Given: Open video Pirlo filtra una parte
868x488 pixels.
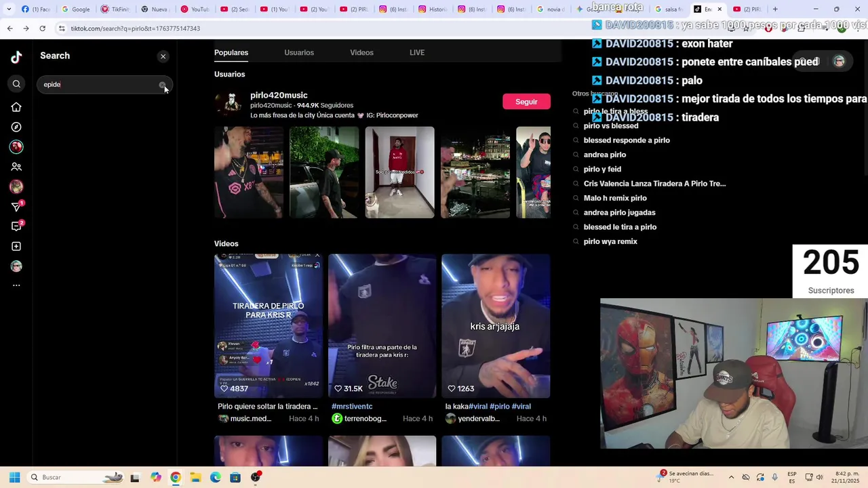Looking at the screenshot, I should [382, 326].
